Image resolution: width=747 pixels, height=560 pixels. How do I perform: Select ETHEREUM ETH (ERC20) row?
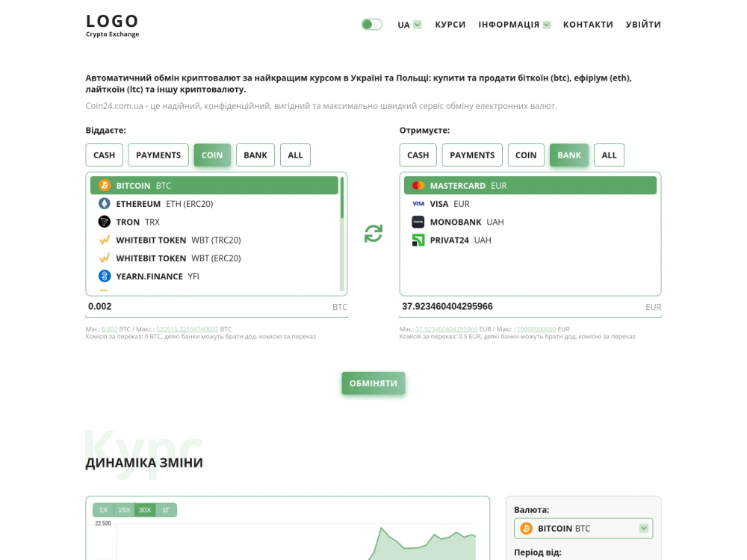pyautogui.click(x=214, y=203)
